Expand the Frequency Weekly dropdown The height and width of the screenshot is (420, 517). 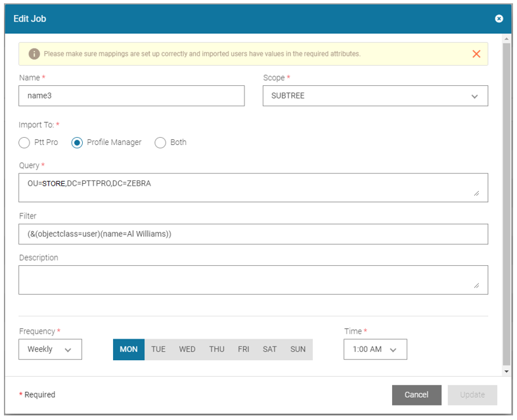tap(50, 349)
